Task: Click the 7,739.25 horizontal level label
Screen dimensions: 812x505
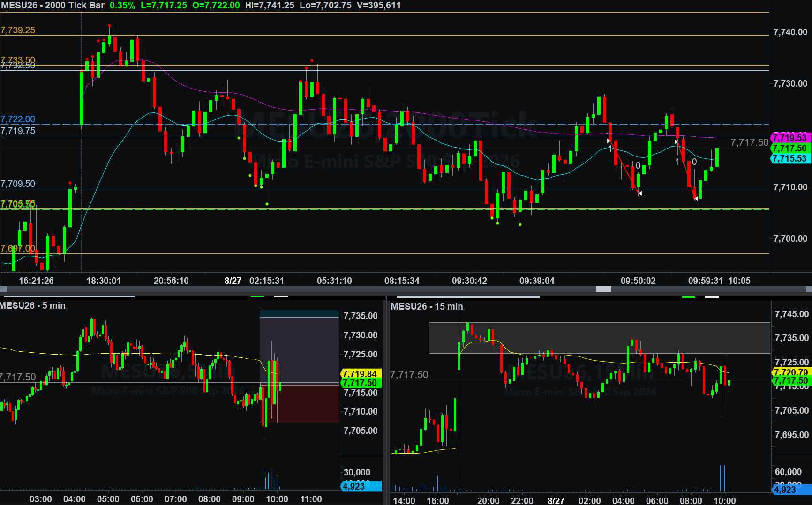Action: point(18,30)
